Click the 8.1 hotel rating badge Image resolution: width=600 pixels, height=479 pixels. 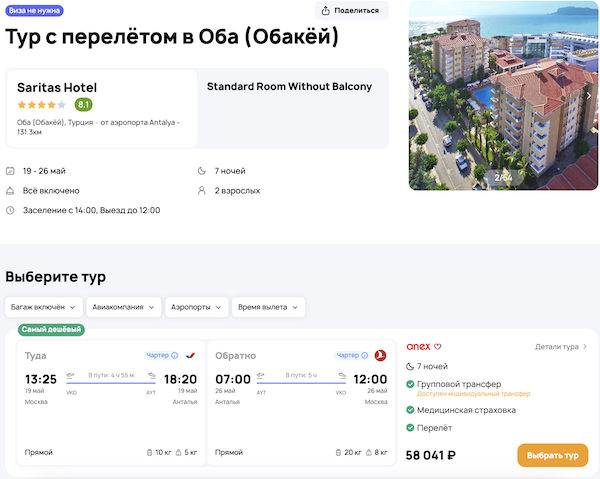pos(84,104)
